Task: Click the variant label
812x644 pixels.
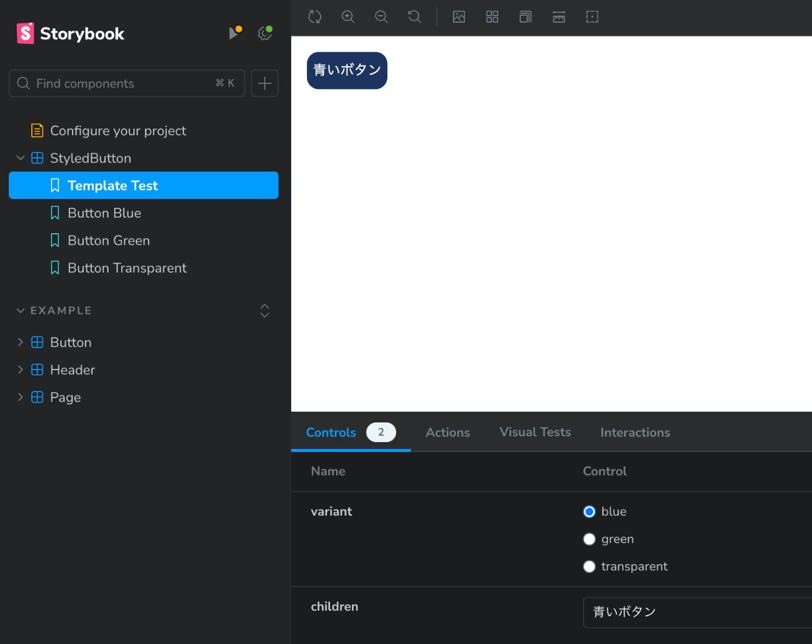Action: tap(331, 512)
